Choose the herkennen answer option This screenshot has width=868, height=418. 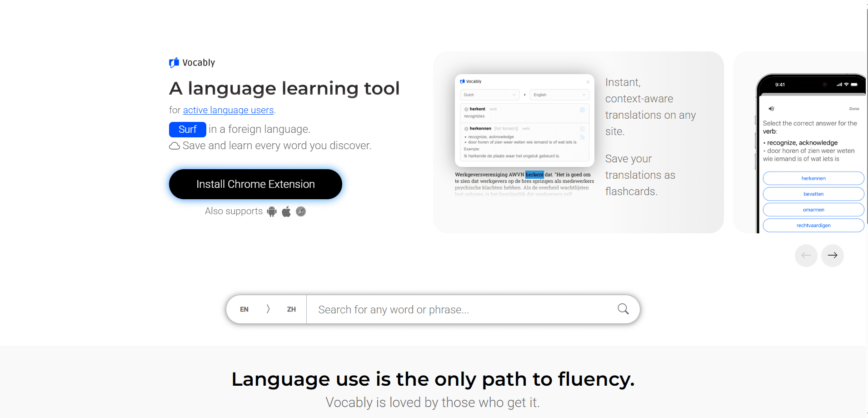(x=813, y=178)
